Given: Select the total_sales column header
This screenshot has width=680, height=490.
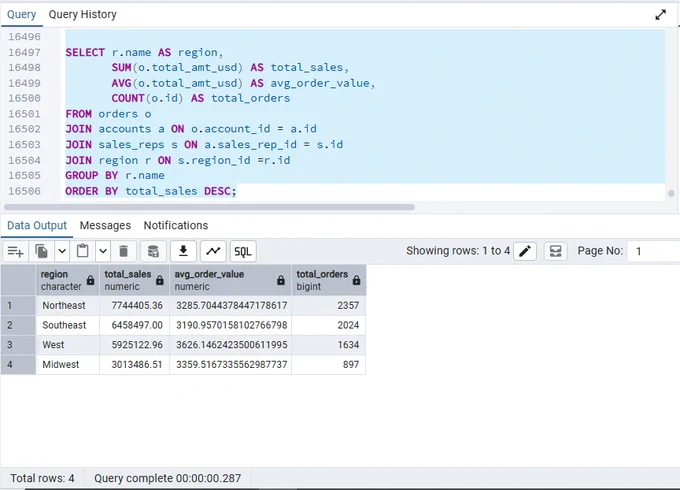Looking at the screenshot, I should [x=134, y=280].
